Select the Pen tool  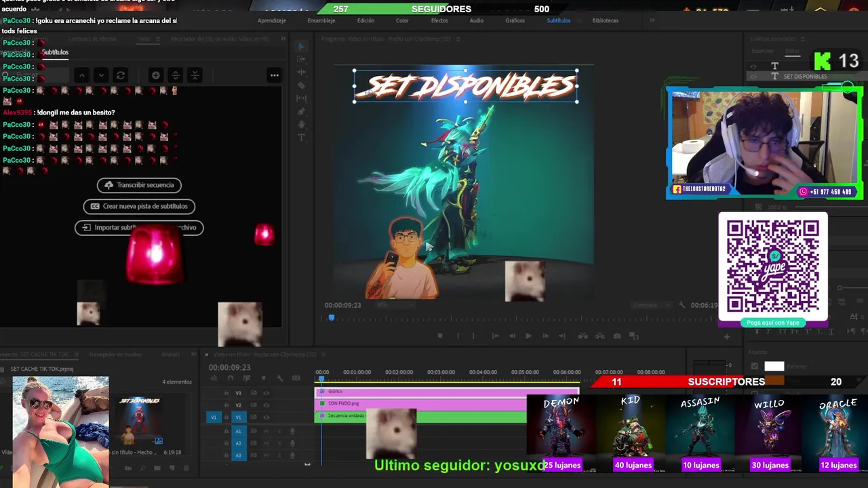pyautogui.click(x=302, y=111)
